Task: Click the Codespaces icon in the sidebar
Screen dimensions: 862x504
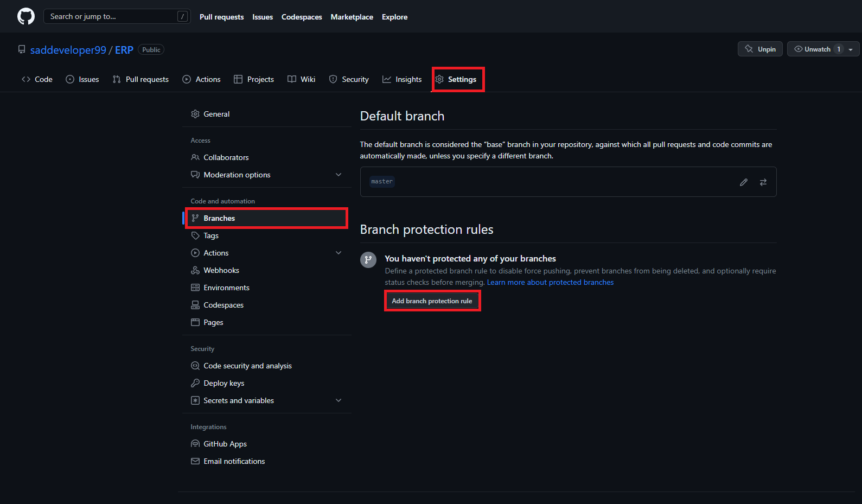Action: [195, 305]
